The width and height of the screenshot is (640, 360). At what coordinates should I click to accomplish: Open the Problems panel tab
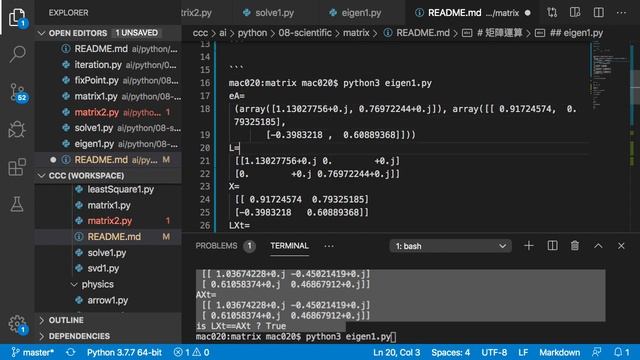tap(216, 246)
